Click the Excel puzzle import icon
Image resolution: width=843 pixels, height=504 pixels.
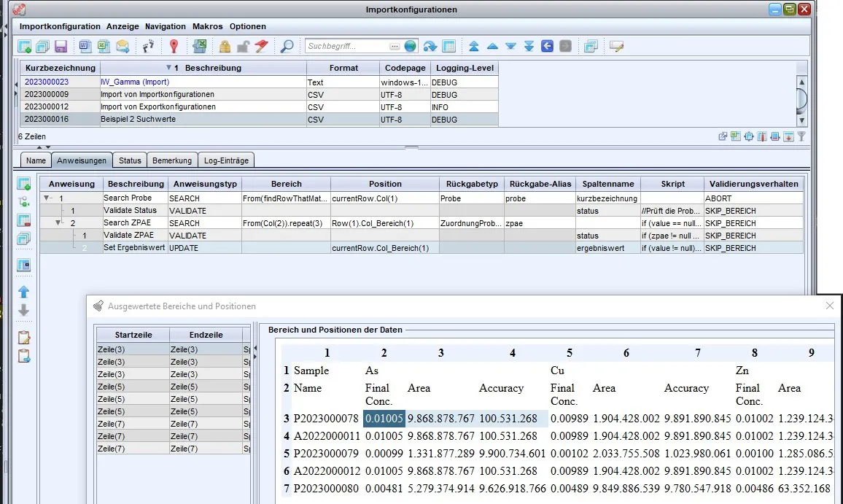pyautogui.click(x=200, y=46)
